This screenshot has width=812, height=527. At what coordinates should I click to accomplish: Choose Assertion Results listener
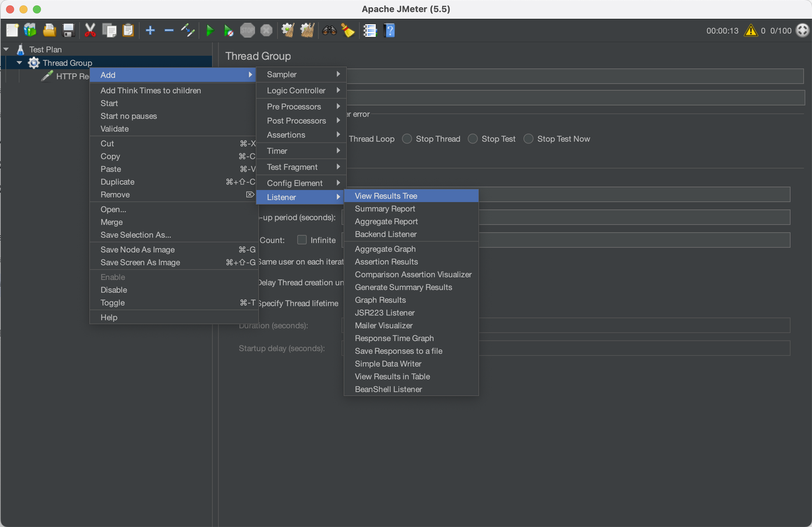(411, 262)
